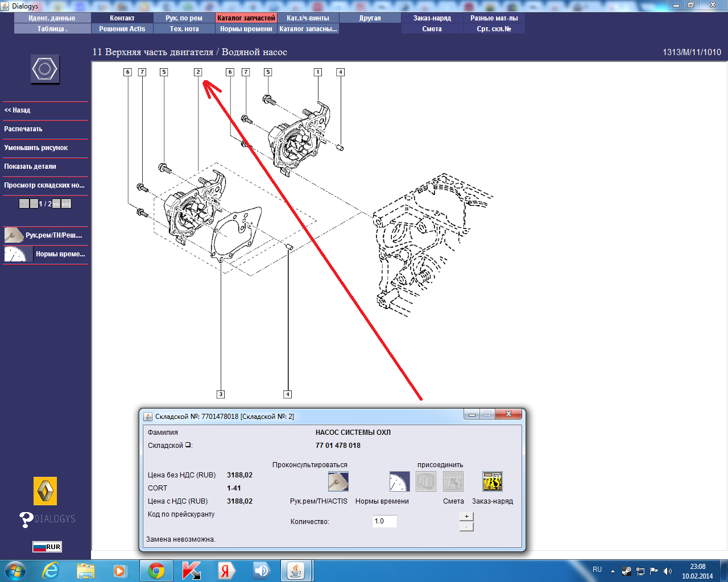
Task: Open the Windows Start menu
Action: point(15,571)
